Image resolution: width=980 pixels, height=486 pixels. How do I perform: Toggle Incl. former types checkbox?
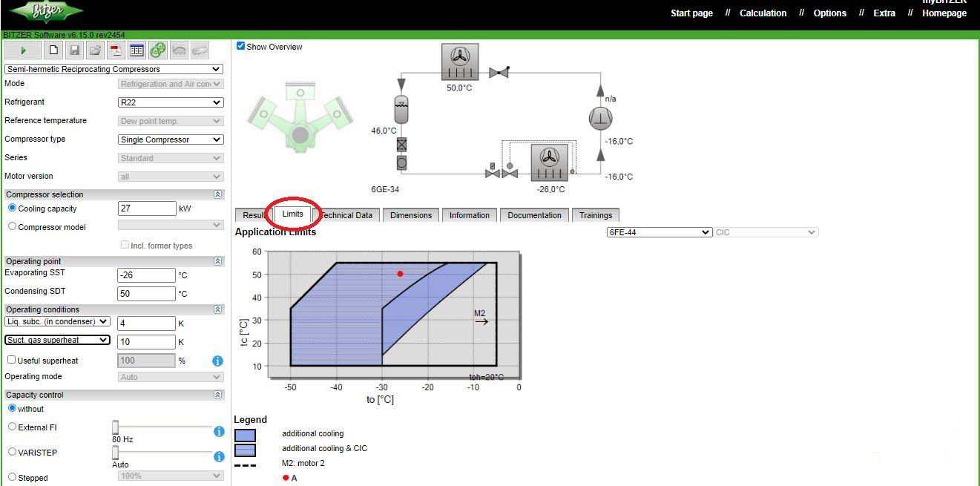(x=125, y=245)
